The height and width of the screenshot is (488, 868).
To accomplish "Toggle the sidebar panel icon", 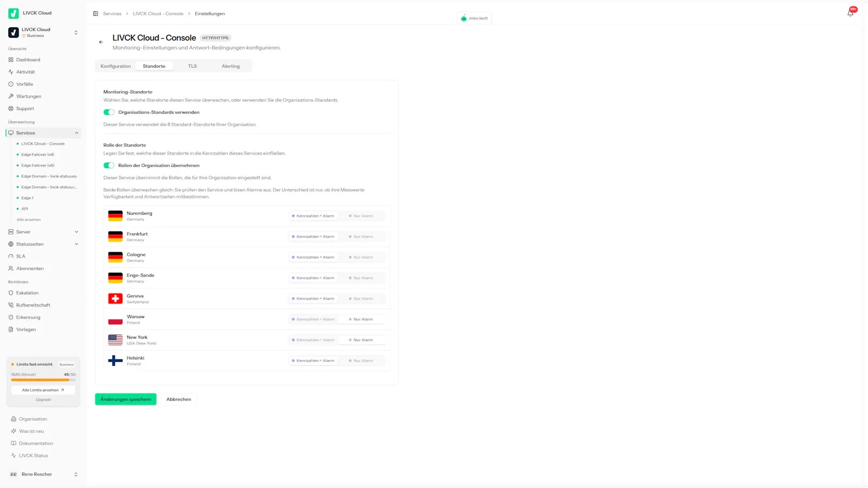I will coord(95,14).
